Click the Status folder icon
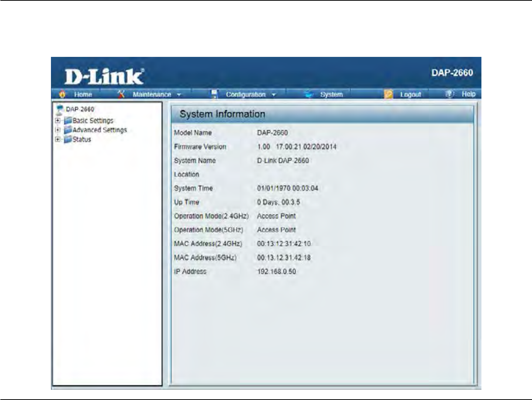Image resolution: width=532 pixels, height=400 pixels. tap(68, 140)
